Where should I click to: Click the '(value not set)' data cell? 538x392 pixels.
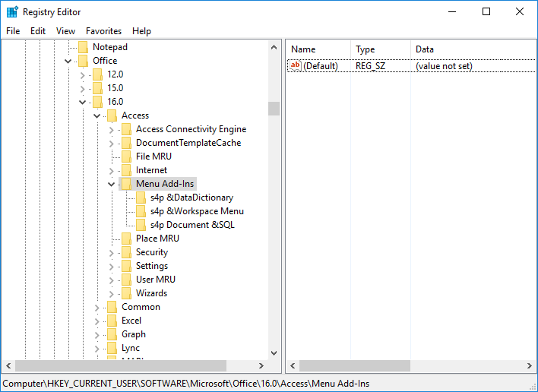coord(444,66)
